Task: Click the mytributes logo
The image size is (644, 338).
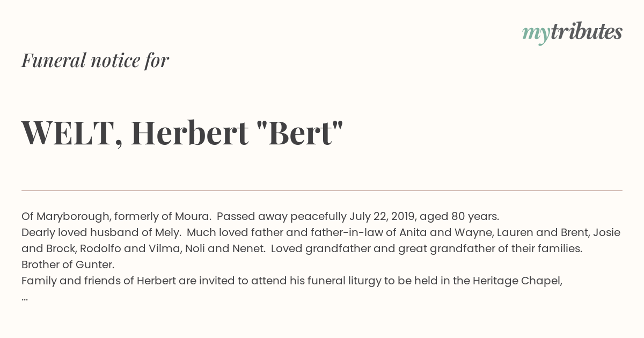Action: (572, 32)
